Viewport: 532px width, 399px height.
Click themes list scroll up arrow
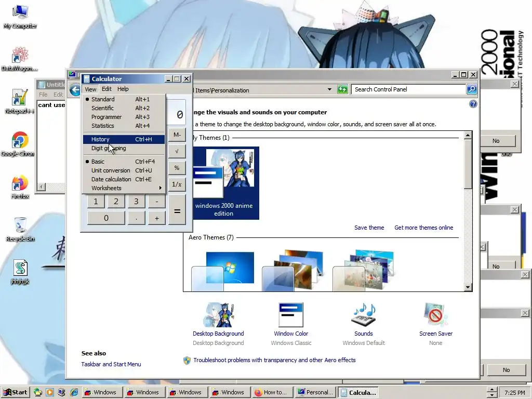pyautogui.click(x=468, y=136)
